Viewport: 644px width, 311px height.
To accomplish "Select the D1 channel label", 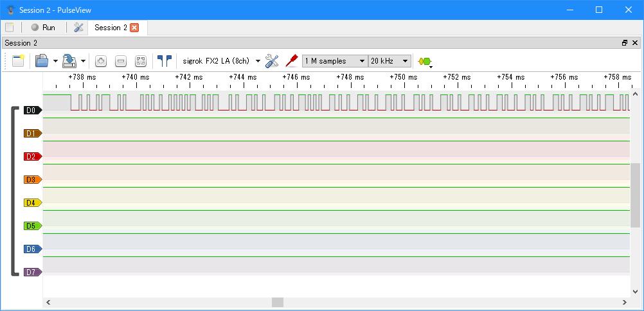I will (x=33, y=133).
